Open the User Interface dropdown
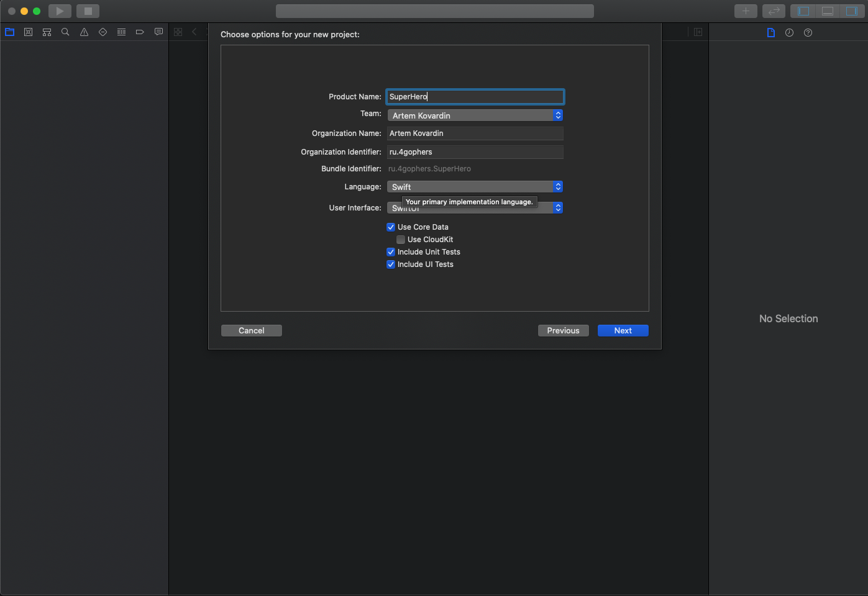The height and width of the screenshot is (596, 868). point(475,208)
